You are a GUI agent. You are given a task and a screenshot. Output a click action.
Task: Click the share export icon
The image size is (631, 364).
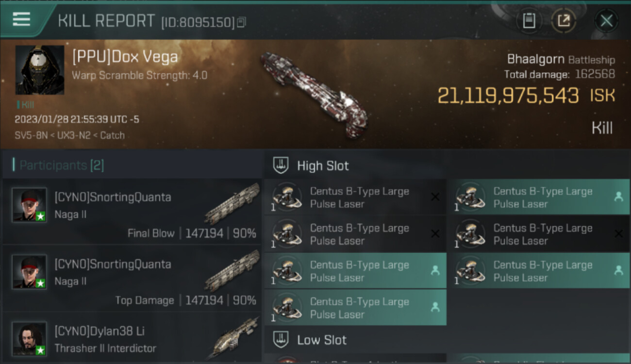(x=564, y=21)
